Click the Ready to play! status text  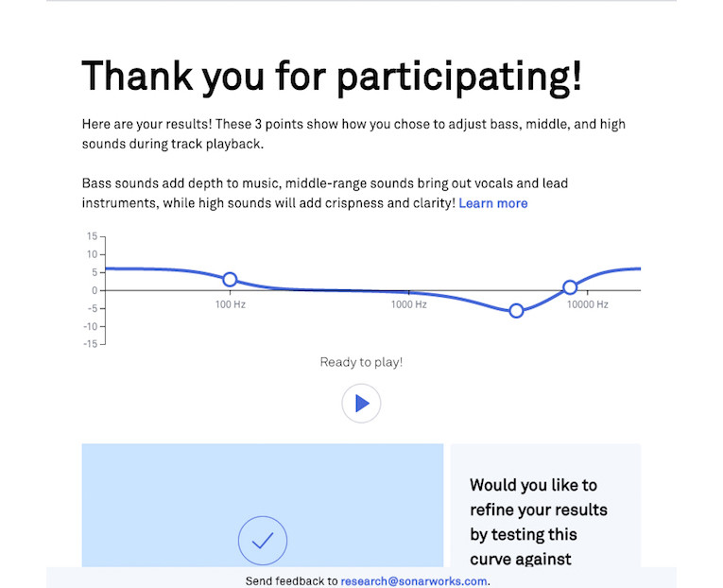[361, 362]
